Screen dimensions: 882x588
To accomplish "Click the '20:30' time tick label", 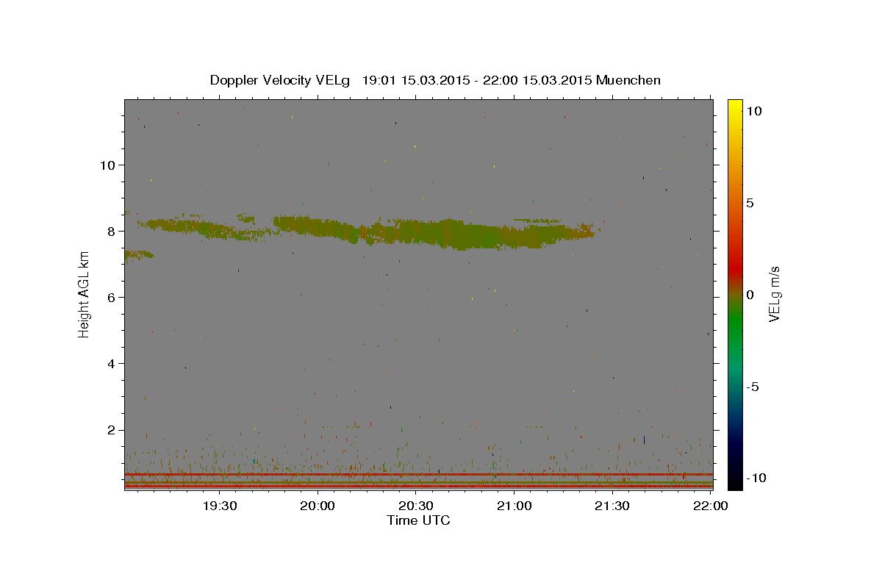I will [x=415, y=506].
